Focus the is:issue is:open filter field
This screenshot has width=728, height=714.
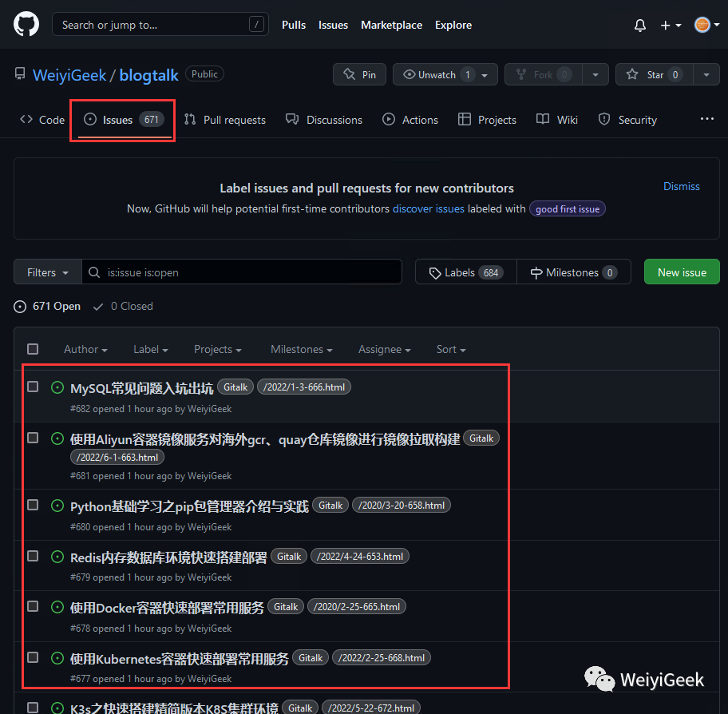[242, 272]
